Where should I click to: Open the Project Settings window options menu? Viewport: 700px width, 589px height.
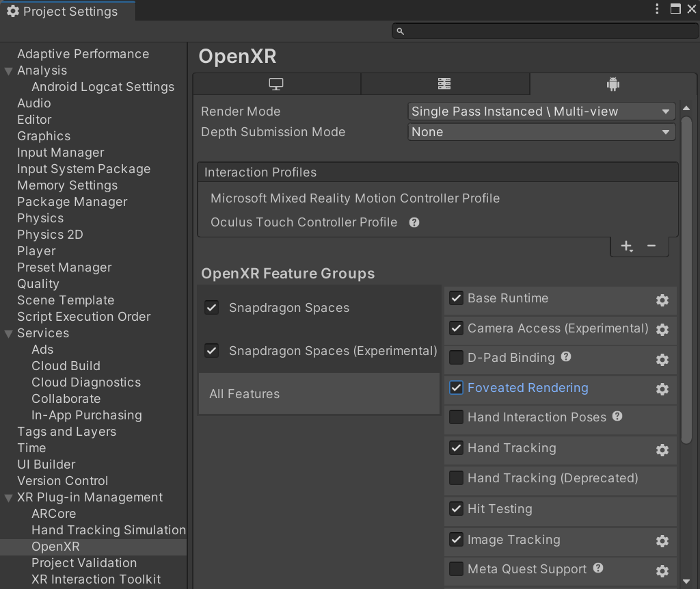[x=657, y=9]
